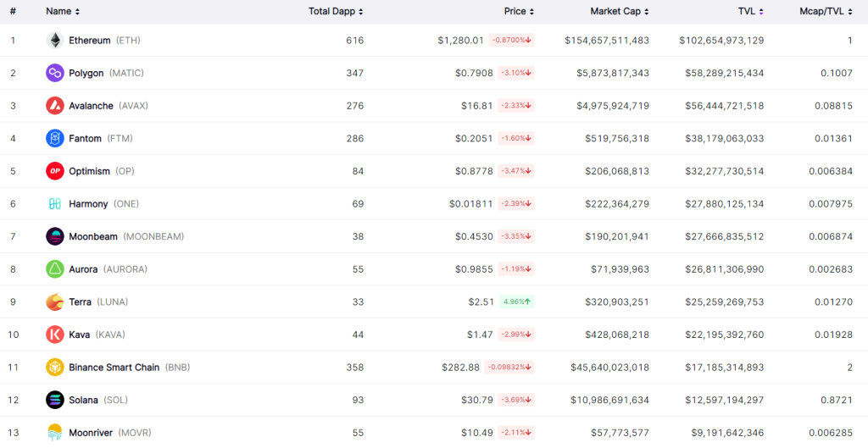Select Moonriver price $10.49
This screenshot has height=448, width=868.
point(476,433)
